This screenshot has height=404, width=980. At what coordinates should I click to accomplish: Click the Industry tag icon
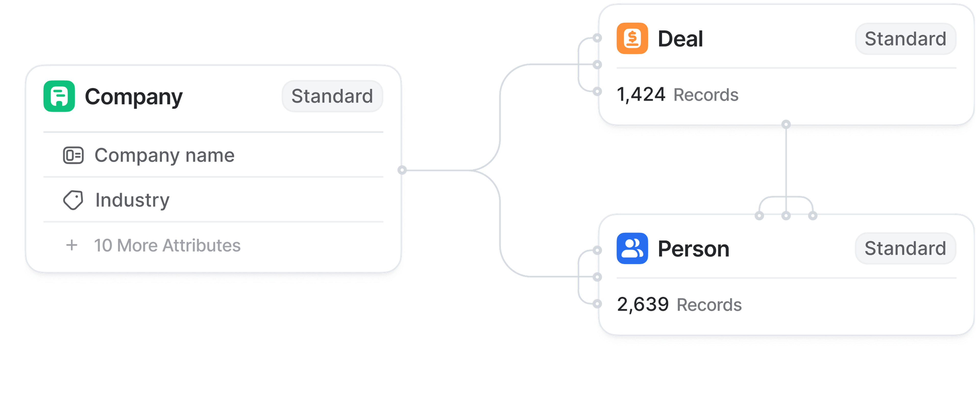[73, 200]
